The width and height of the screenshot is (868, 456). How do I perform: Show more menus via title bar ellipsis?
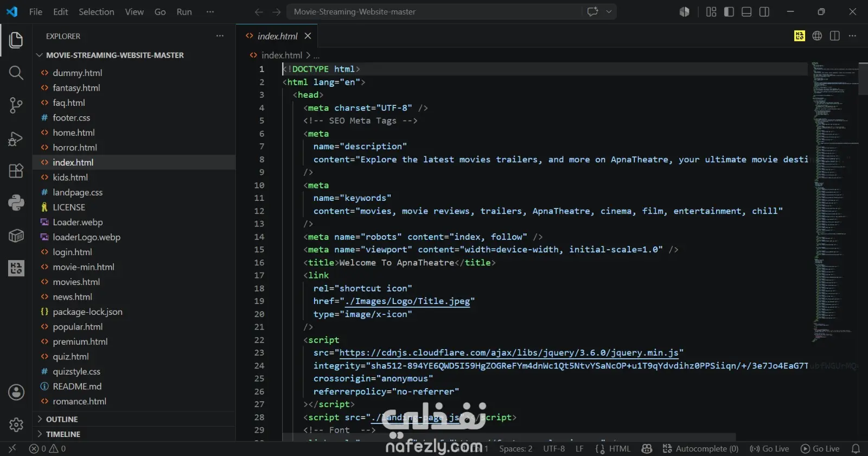(x=210, y=12)
